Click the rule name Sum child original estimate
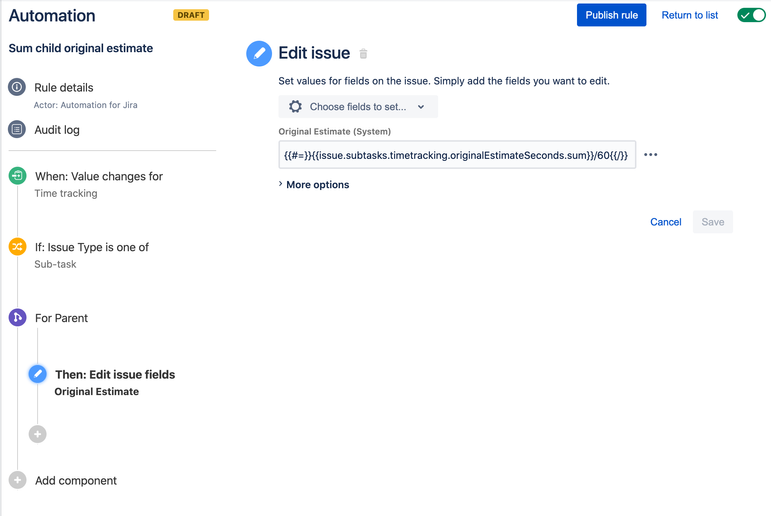 click(x=81, y=48)
